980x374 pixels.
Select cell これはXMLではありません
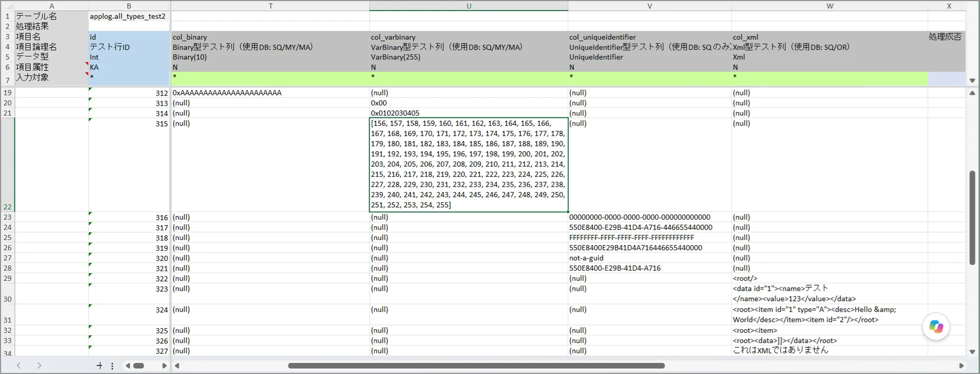829,350
